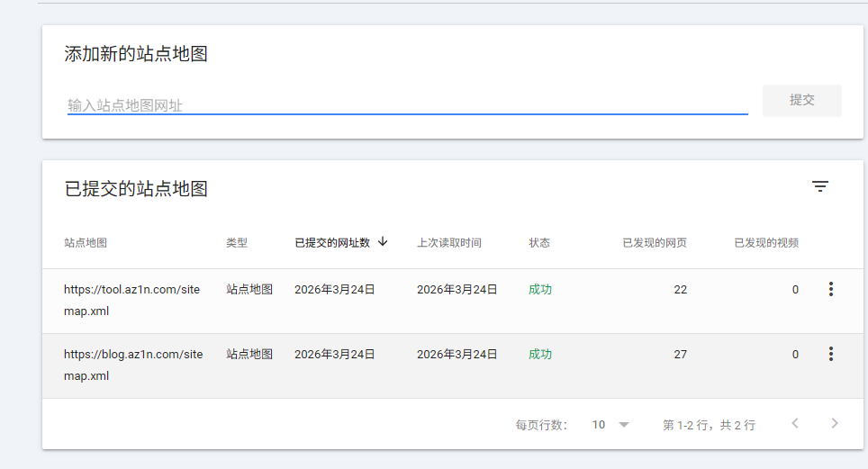This screenshot has width=868, height=469.
Task: Open the tool.az1n.com sitemap.xml row
Action: click(133, 300)
